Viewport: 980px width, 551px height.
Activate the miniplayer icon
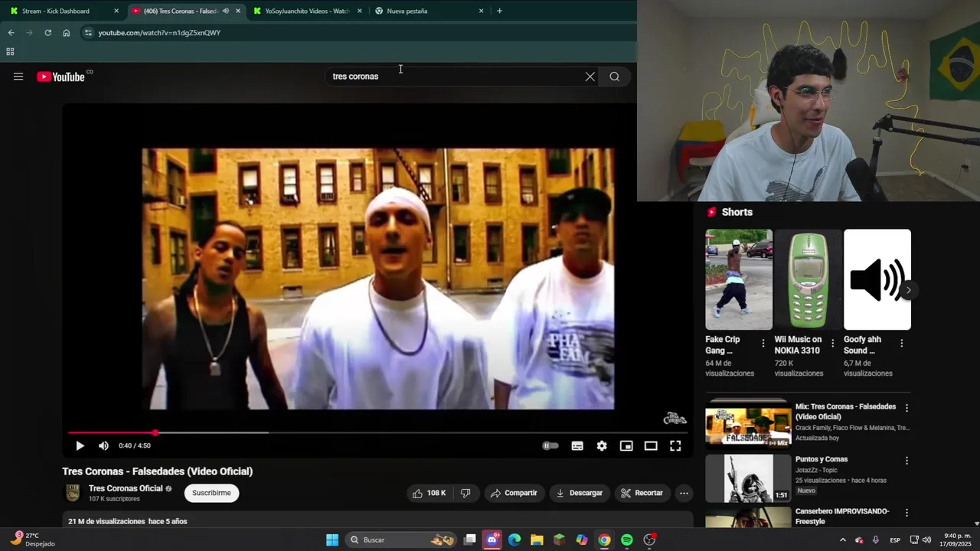point(626,445)
